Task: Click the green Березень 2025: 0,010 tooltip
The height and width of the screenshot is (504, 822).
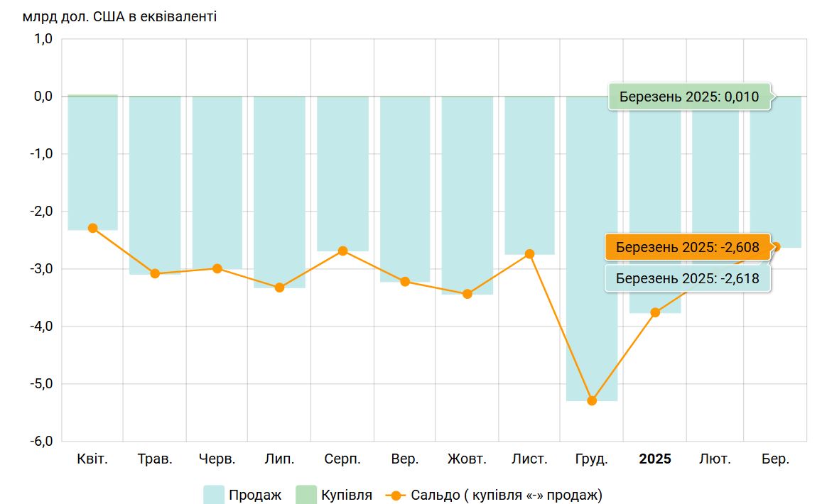Action: [689, 97]
